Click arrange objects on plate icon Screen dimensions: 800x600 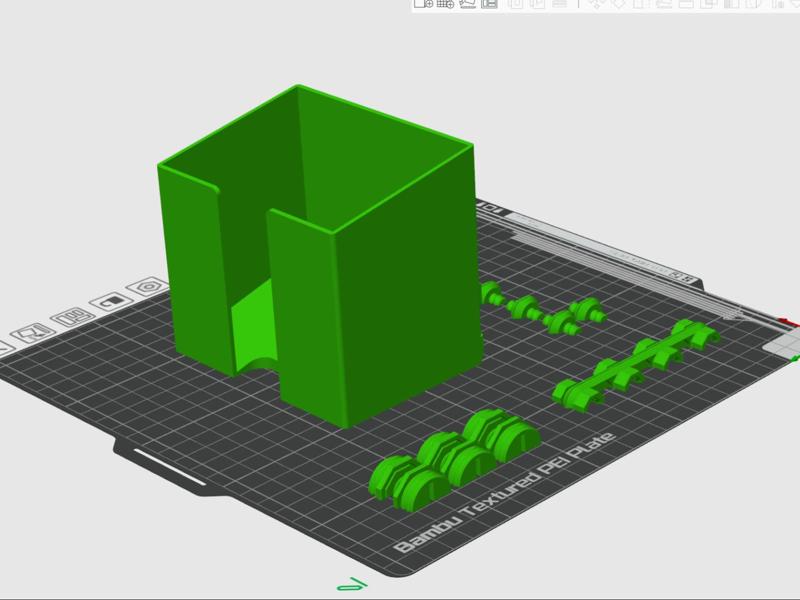pos(72,317)
